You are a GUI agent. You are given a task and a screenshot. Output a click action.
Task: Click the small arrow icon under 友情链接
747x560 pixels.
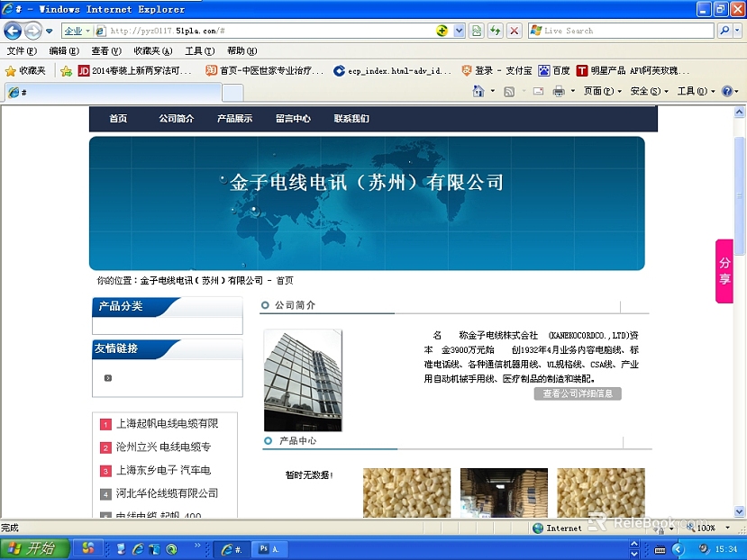[x=107, y=378]
